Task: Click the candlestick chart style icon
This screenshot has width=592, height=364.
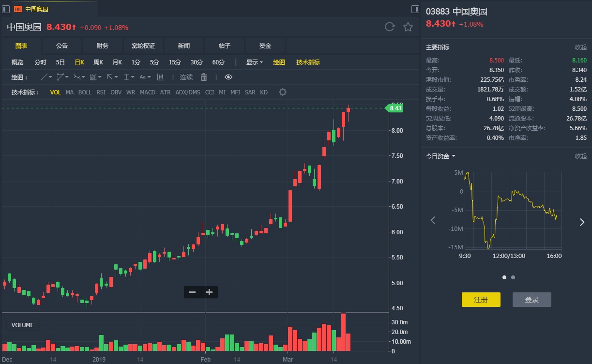Action: (x=161, y=77)
